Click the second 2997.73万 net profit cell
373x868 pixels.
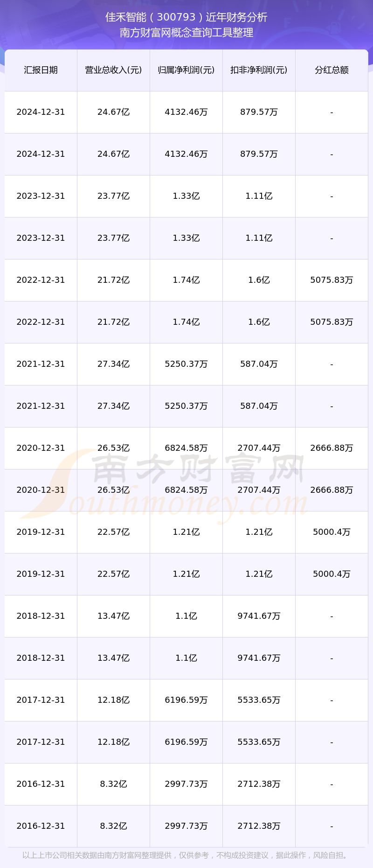coord(186,826)
